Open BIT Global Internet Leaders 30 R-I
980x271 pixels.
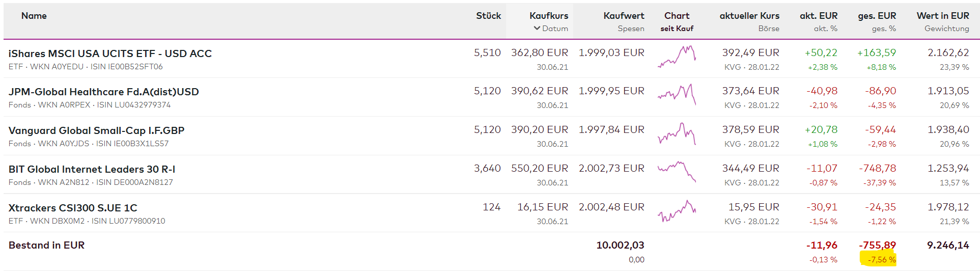point(92,169)
